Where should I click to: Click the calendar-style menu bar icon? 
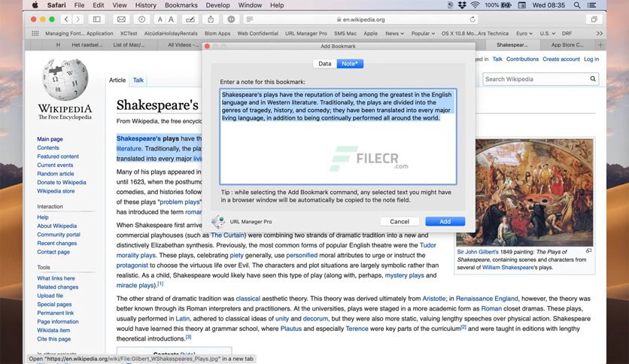(x=522, y=5)
